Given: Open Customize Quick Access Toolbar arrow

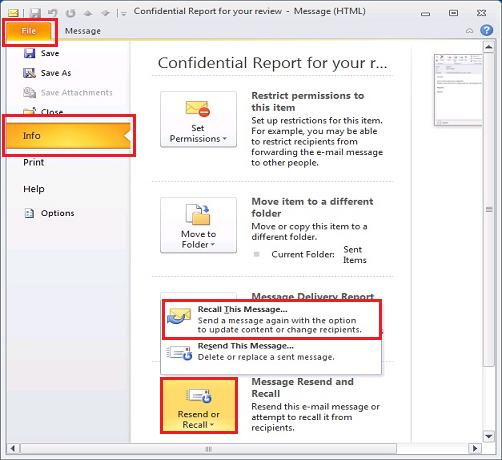Looking at the screenshot, I should point(124,14).
